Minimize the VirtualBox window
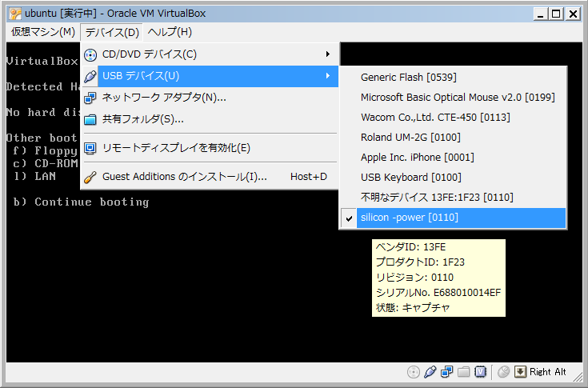 (540, 14)
